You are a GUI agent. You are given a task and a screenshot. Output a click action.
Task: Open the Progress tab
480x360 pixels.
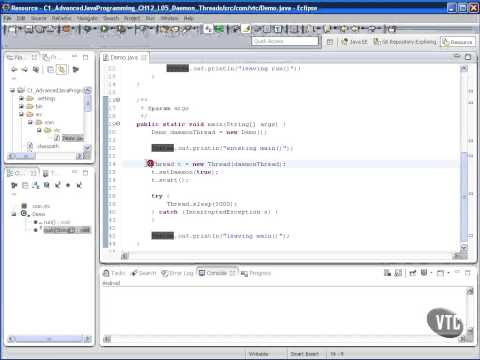tap(256, 273)
